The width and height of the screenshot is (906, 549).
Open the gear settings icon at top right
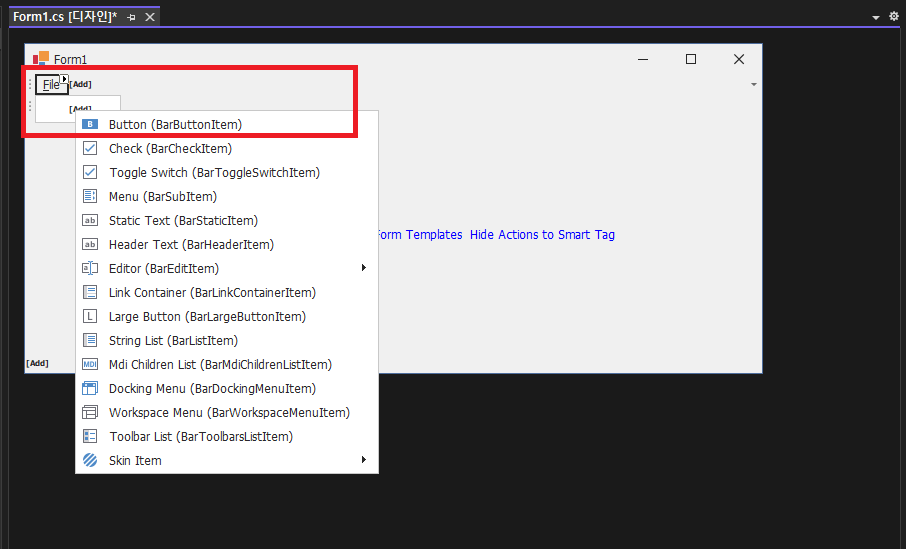(894, 17)
